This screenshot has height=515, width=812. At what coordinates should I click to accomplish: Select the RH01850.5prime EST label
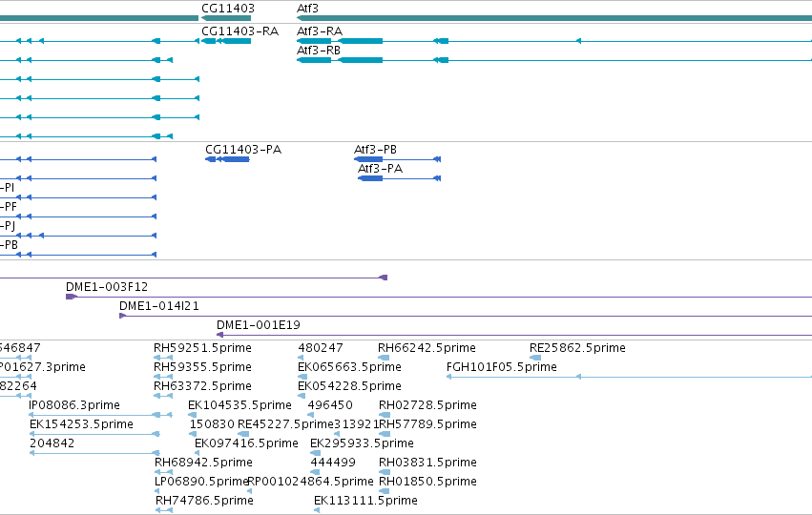(427, 482)
